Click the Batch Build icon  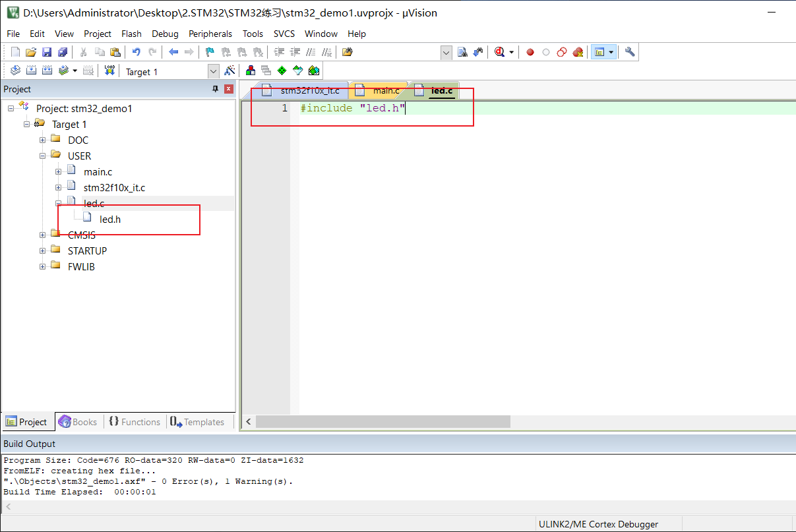[64, 71]
